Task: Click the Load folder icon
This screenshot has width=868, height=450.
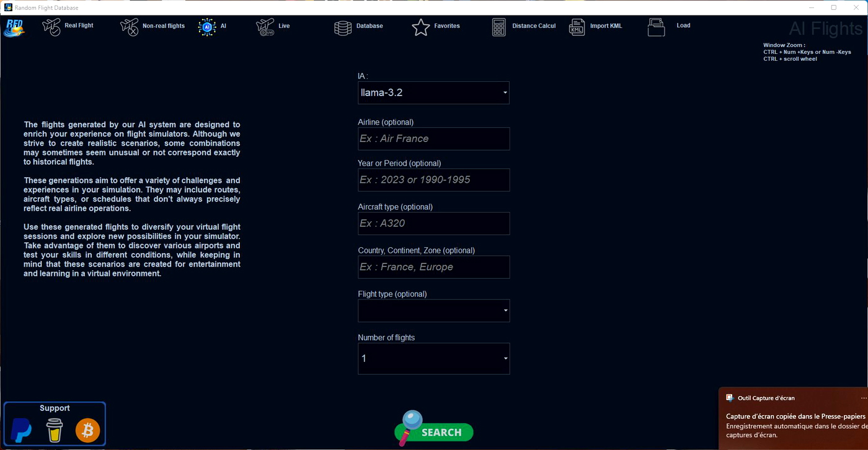Action: click(x=657, y=27)
